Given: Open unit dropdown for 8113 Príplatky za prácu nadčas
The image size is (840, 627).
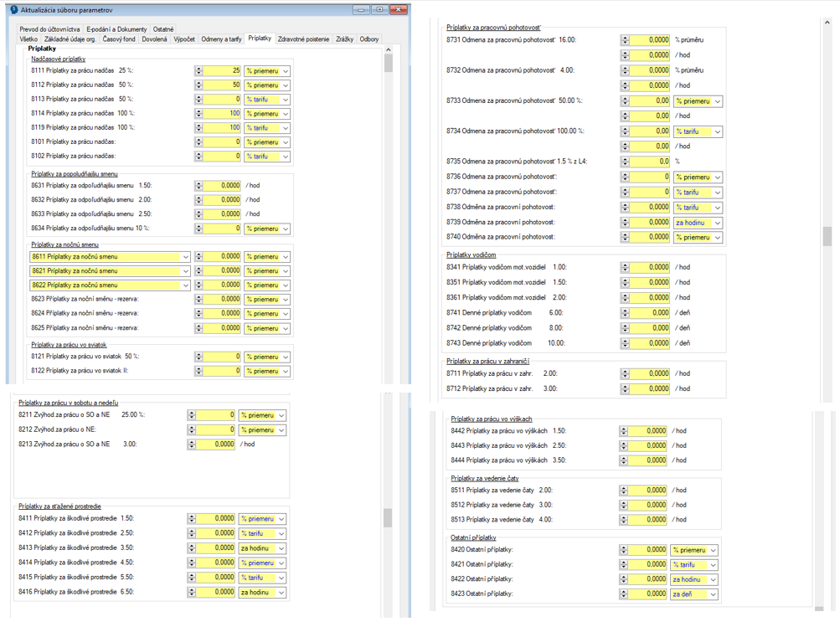Looking at the screenshot, I should tap(286, 100).
